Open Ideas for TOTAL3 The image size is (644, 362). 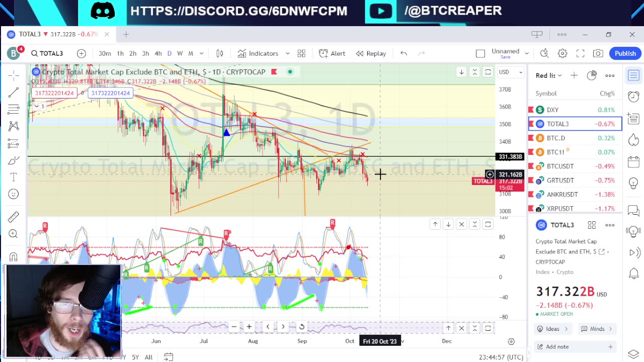pos(552,329)
